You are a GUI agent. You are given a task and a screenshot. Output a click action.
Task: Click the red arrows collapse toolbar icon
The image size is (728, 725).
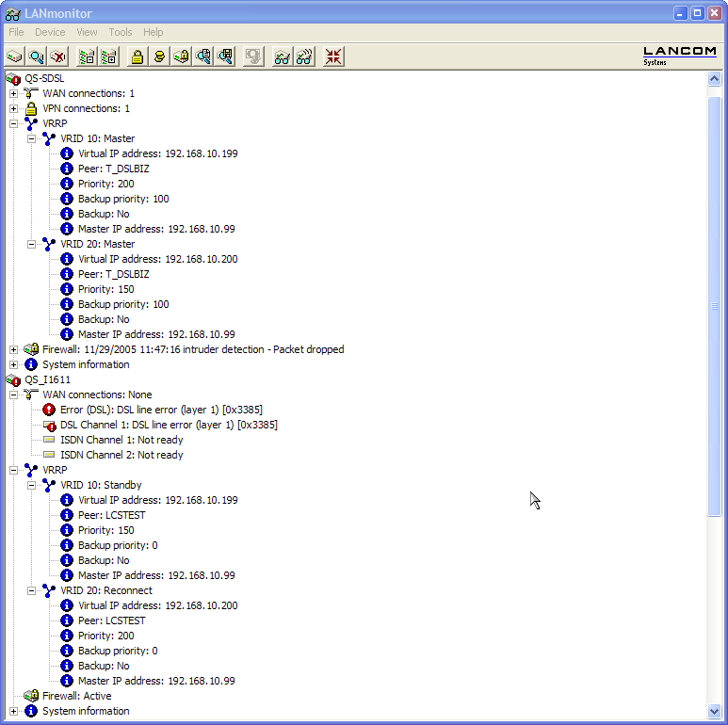pyautogui.click(x=333, y=57)
